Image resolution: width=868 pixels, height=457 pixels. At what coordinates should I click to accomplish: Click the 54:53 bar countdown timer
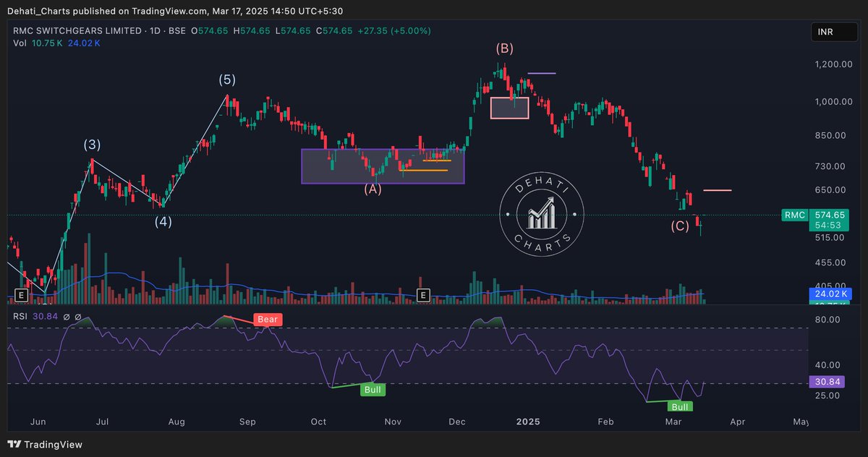coord(829,226)
